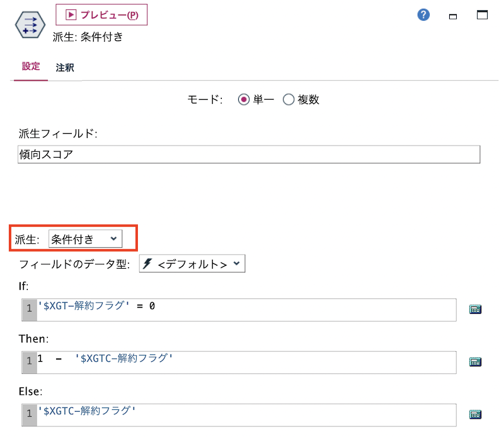Click the プレビュー(P) button
This screenshot has width=504, height=437.
(102, 15)
